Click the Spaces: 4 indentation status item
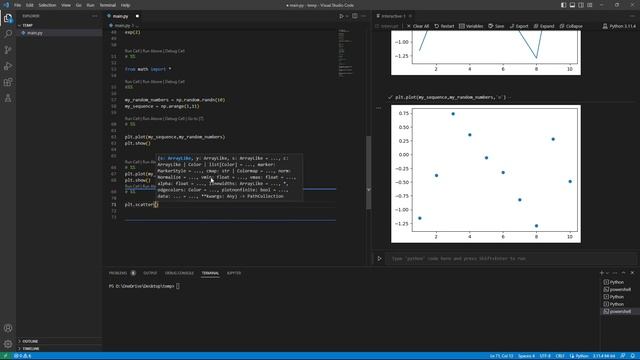 526,356
